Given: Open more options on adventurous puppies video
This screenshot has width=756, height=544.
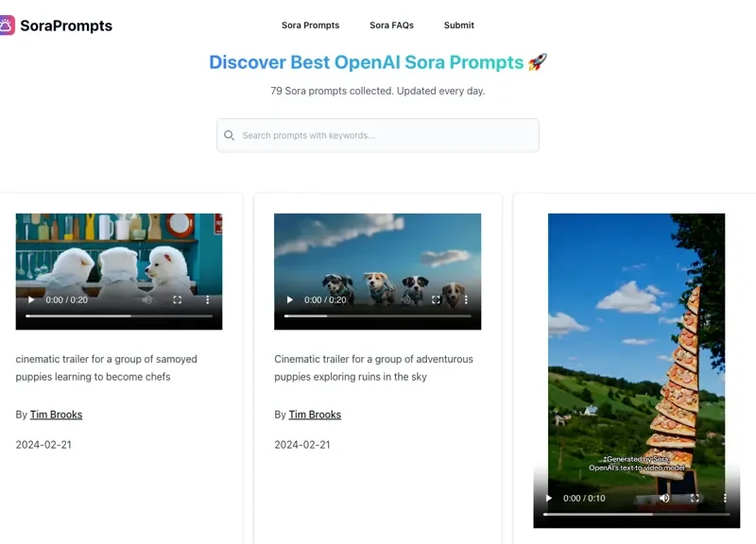Looking at the screenshot, I should (466, 299).
